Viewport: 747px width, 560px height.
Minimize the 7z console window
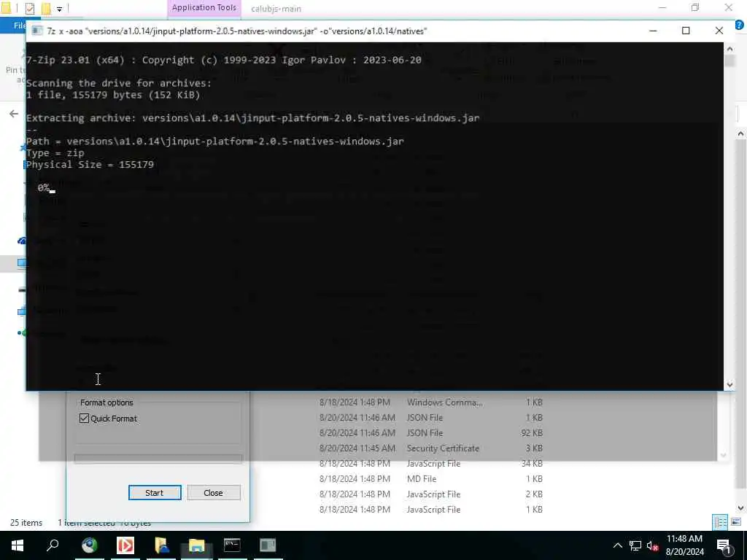[653, 31]
